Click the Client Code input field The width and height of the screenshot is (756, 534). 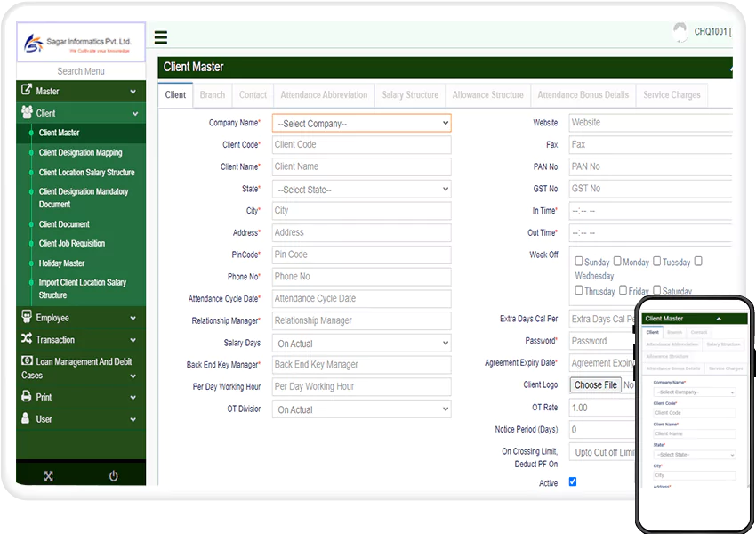coord(361,145)
